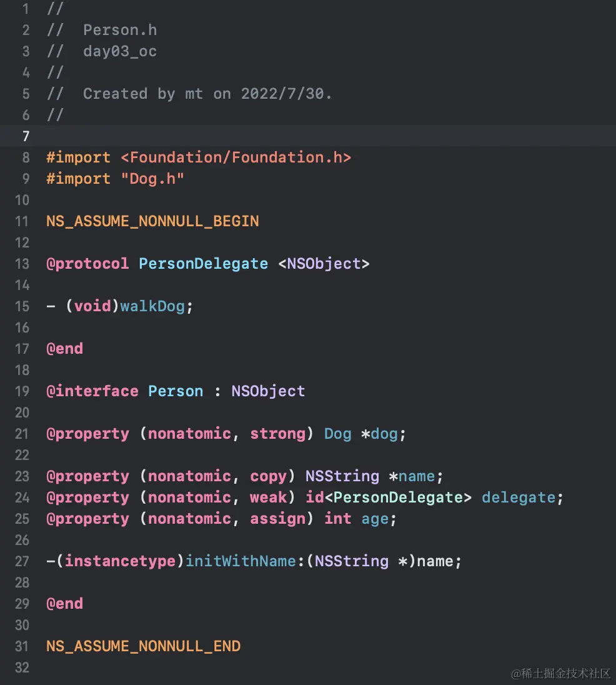
Task: Click the instancetype return type
Action: coord(120,561)
